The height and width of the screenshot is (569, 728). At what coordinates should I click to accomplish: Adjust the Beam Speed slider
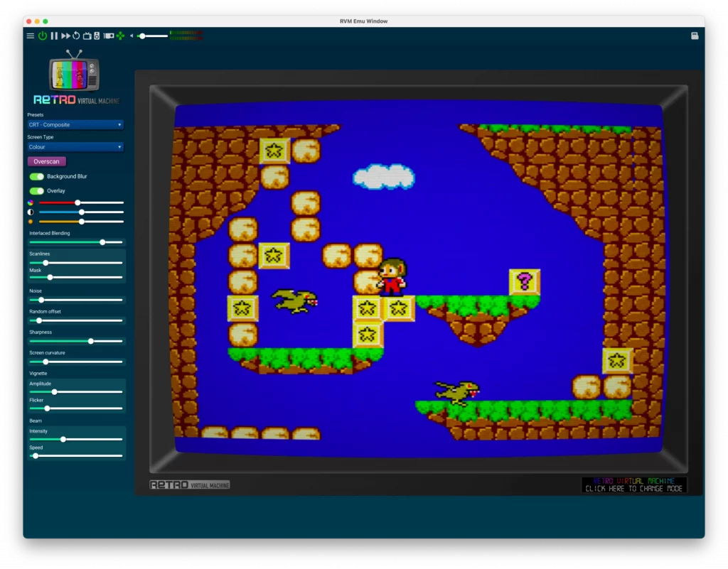[x=75, y=456]
